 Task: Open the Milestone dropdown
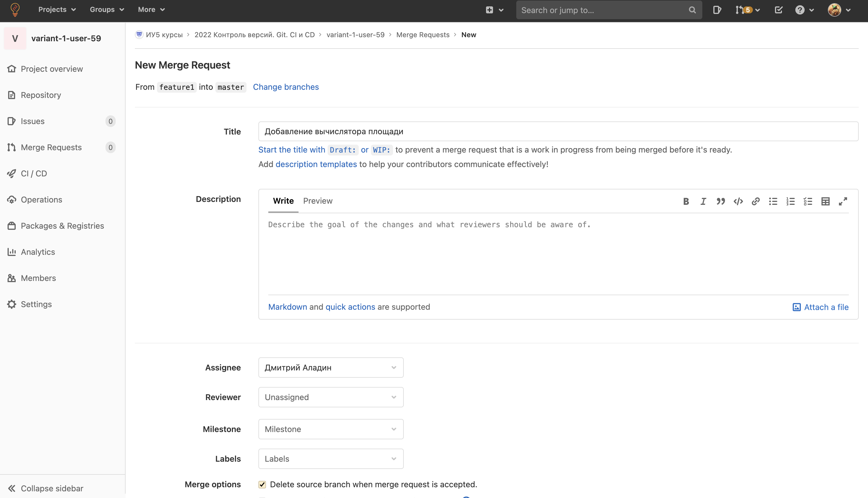(331, 429)
